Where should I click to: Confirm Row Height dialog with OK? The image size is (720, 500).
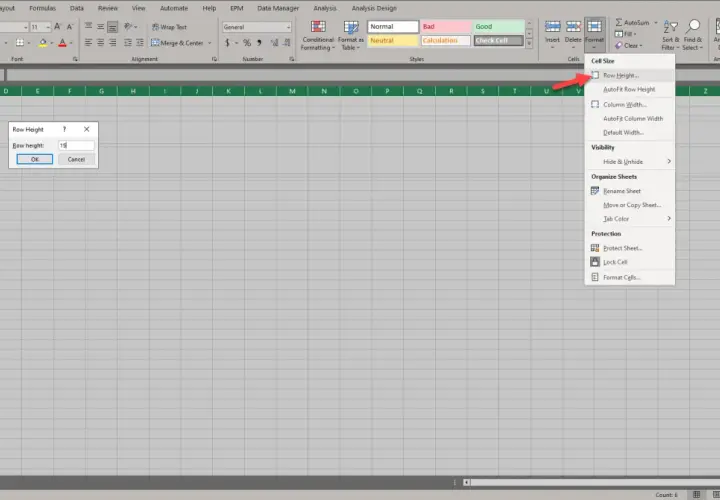click(x=35, y=159)
